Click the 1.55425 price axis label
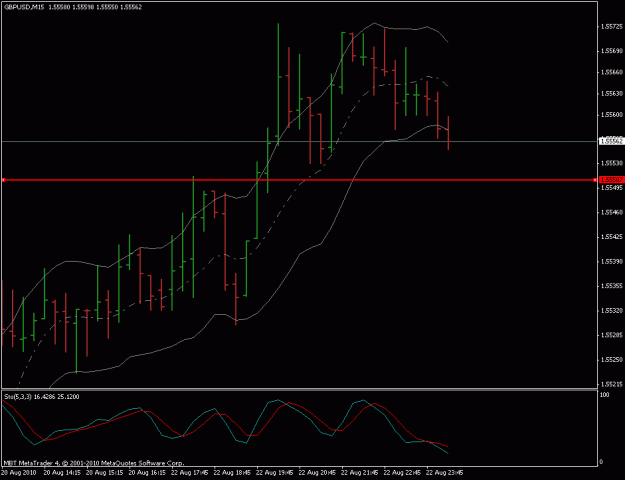Viewport: 625px width, 480px height. [611, 237]
